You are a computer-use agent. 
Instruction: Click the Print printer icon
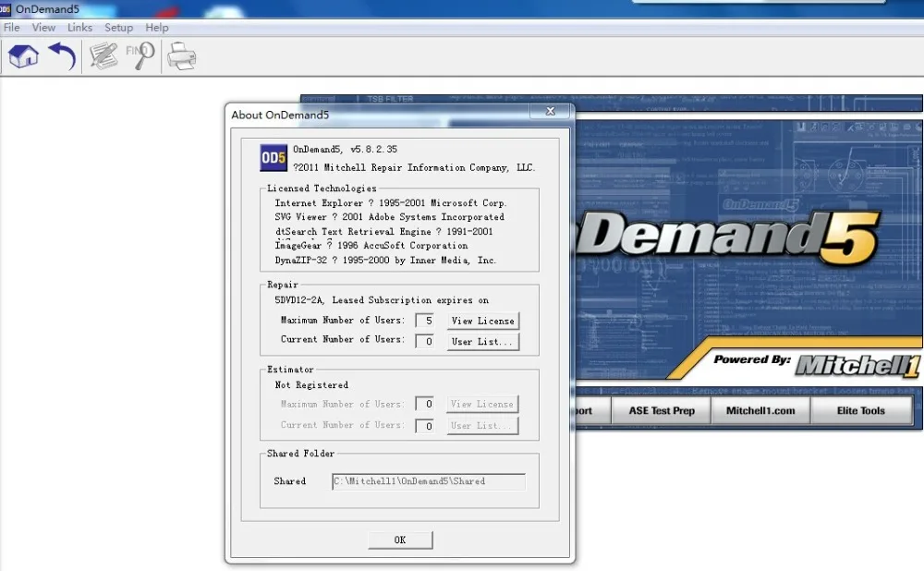(x=181, y=56)
